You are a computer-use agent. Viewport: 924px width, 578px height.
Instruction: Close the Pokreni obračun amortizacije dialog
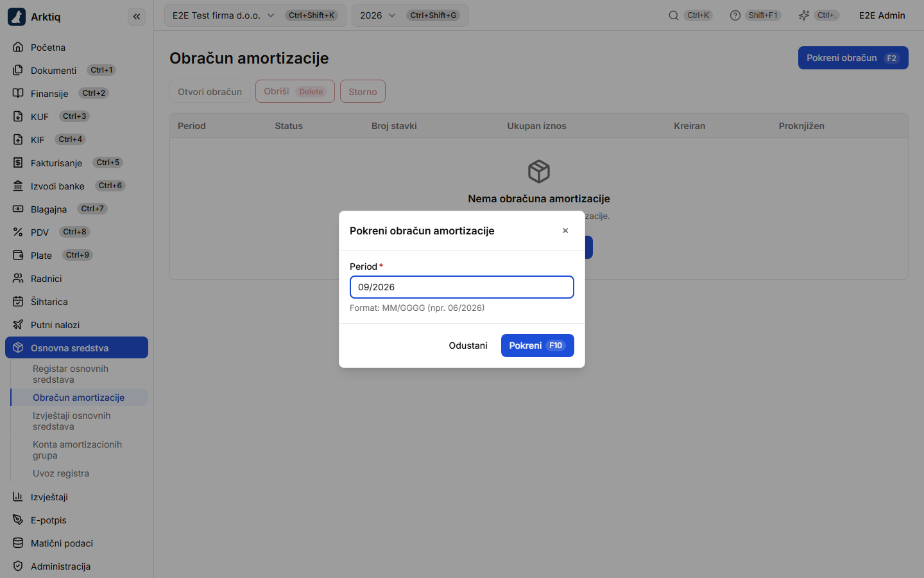[x=565, y=231]
